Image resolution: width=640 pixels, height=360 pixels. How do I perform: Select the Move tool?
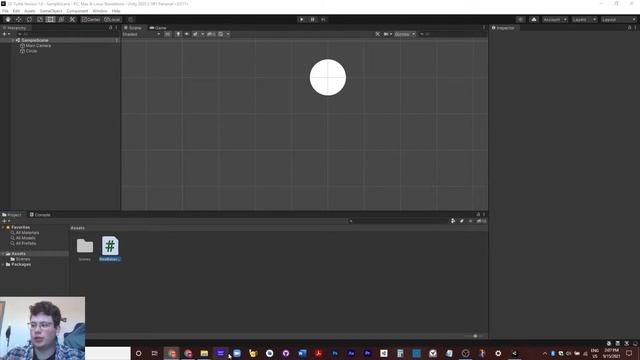[x=18, y=20]
